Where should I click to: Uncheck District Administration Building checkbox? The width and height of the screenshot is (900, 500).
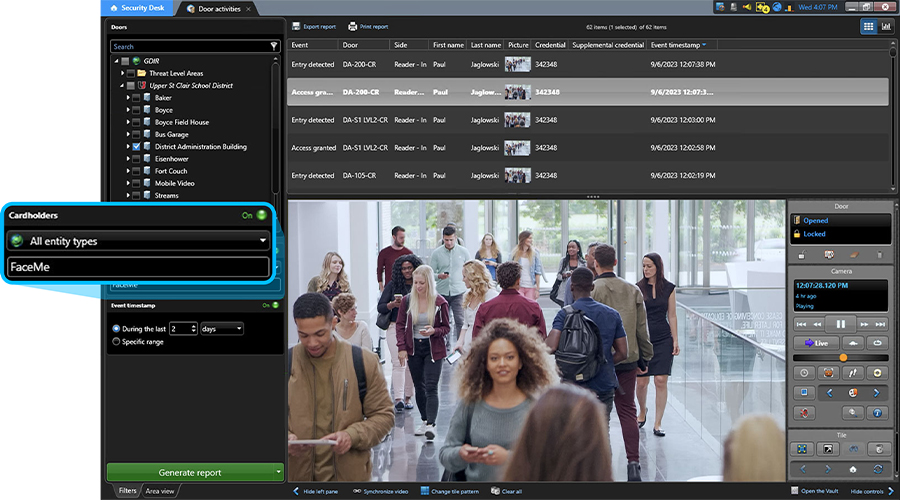[x=136, y=147]
